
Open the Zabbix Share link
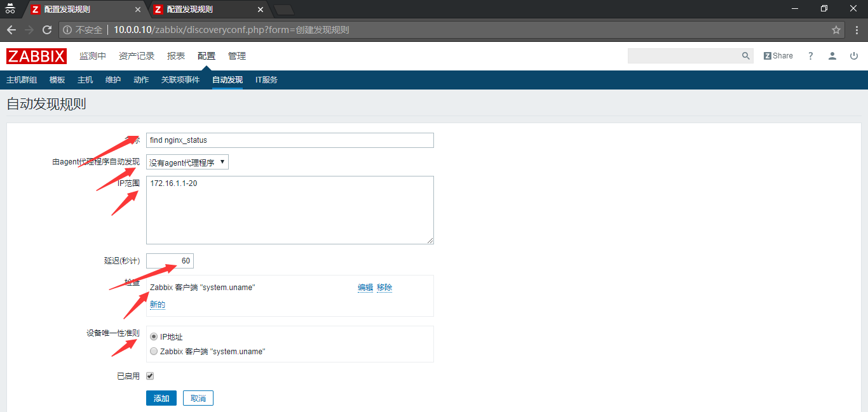(x=778, y=56)
